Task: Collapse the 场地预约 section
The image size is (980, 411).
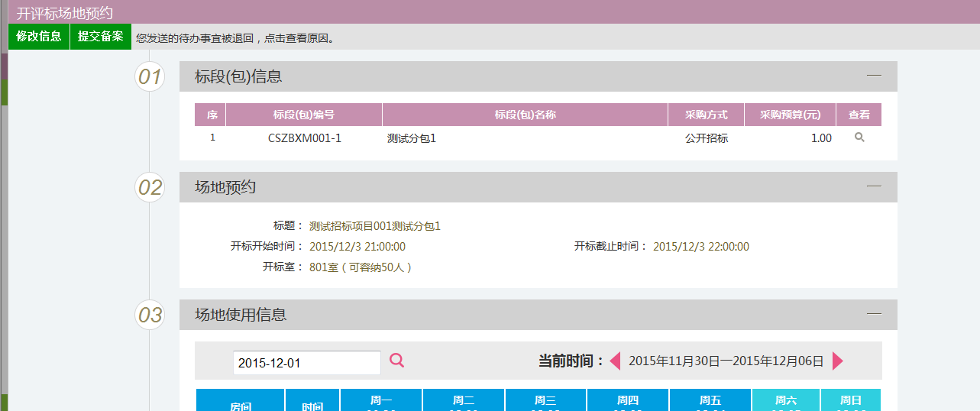Action: click(x=874, y=186)
